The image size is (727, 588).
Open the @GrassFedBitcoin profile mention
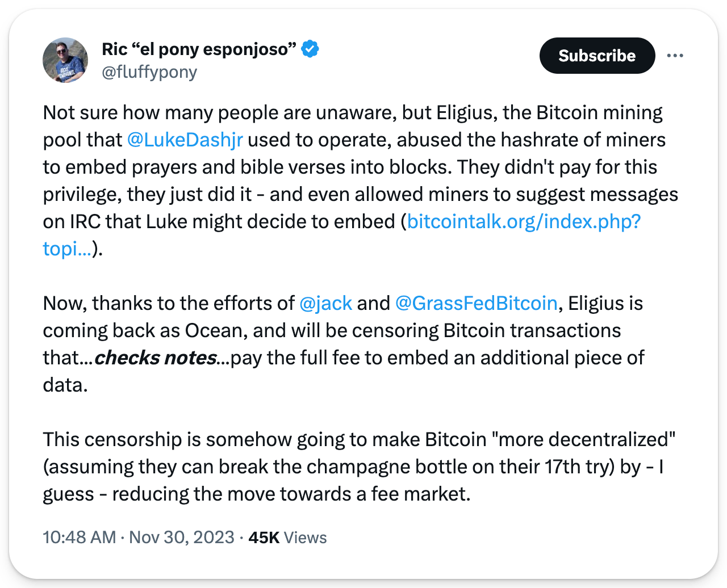(x=476, y=303)
